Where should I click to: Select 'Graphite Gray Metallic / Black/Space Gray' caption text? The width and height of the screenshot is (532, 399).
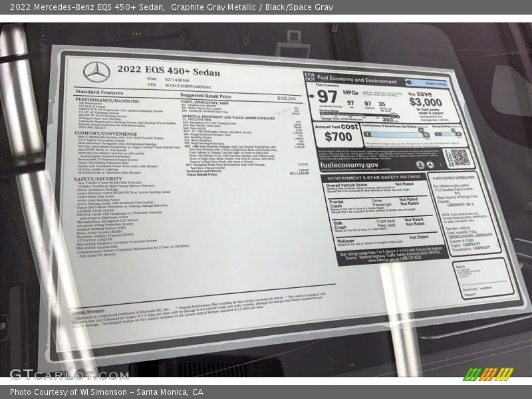pyautogui.click(x=252, y=7)
